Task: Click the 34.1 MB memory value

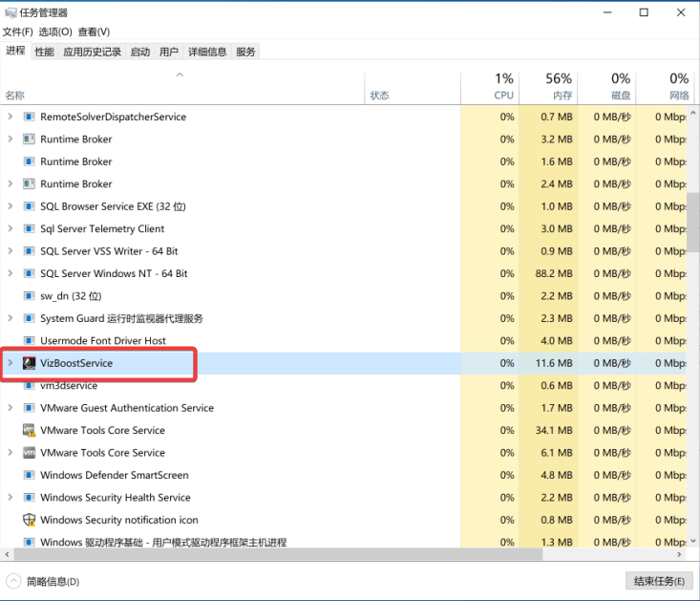Action: [554, 430]
